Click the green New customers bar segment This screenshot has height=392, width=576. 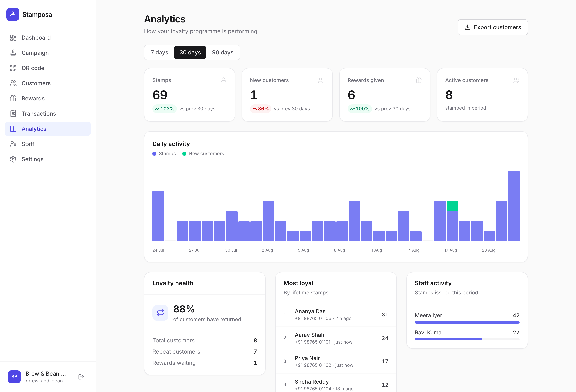click(x=452, y=206)
